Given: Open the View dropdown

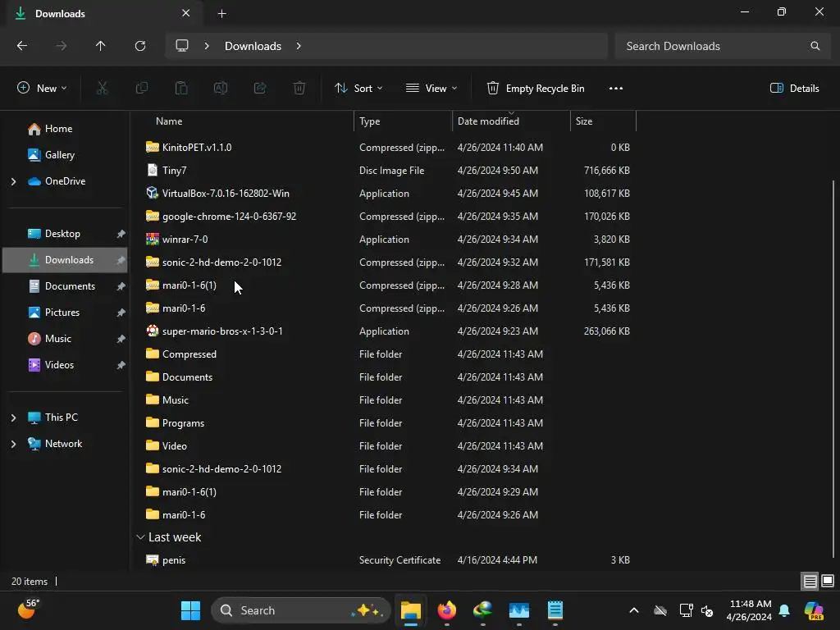Looking at the screenshot, I should pos(431,89).
